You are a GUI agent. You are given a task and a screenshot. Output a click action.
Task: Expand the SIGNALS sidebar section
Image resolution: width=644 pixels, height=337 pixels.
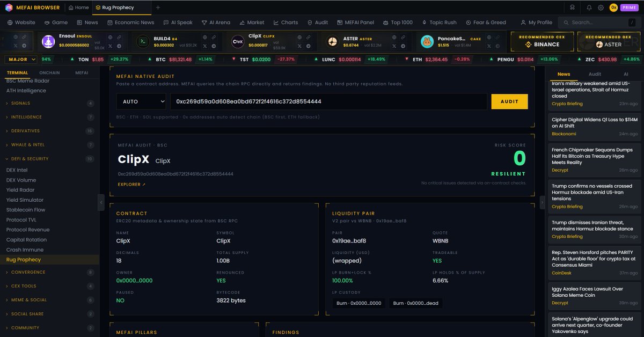[49, 103]
